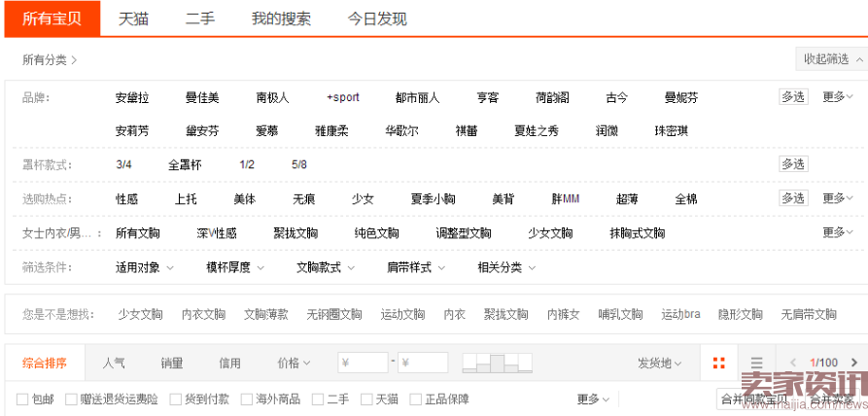This screenshot has height=416, width=868.
Task: Open the 今日发现 tab
Action: pyautogui.click(x=377, y=18)
